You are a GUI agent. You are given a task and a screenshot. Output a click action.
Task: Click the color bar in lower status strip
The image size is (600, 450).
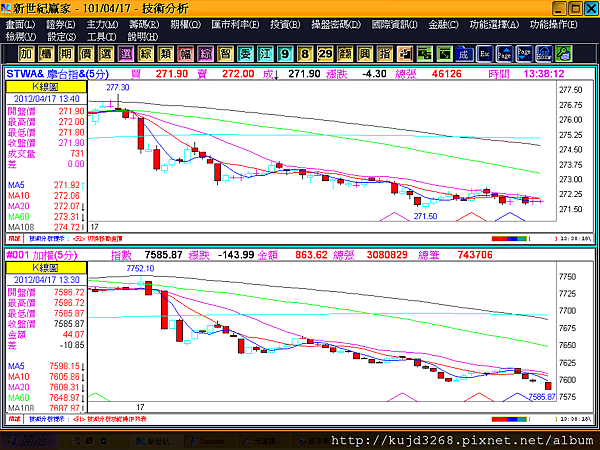tap(509, 419)
